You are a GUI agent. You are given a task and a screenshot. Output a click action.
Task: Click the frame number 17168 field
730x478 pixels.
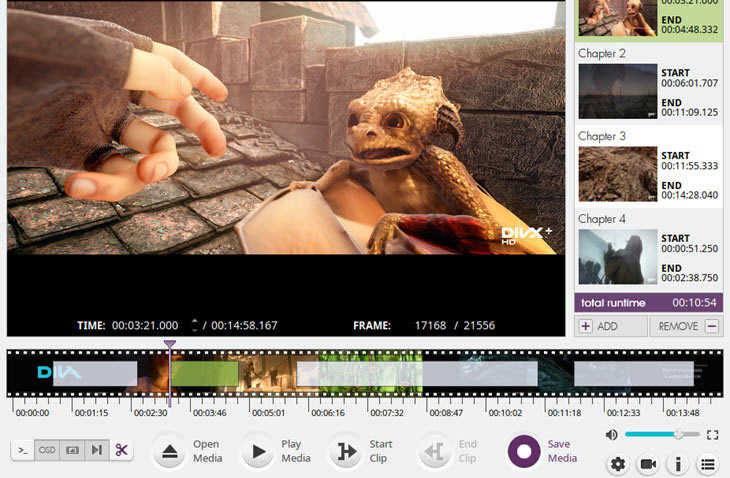tap(430, 325)
